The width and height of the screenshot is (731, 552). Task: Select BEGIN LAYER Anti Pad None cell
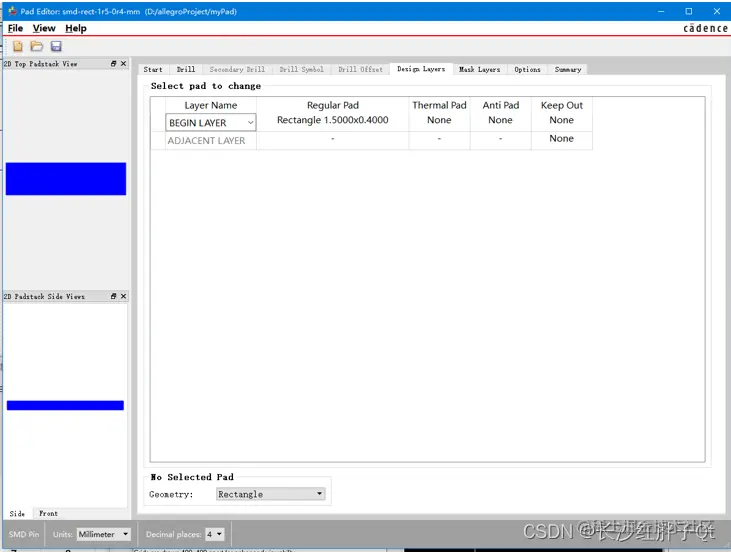click(500, 120)
